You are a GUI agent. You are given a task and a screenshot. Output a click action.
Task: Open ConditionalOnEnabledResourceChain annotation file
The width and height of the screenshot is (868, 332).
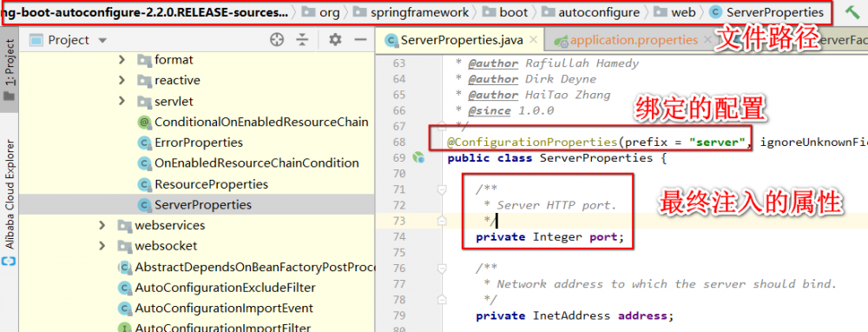tap(253, 122)
